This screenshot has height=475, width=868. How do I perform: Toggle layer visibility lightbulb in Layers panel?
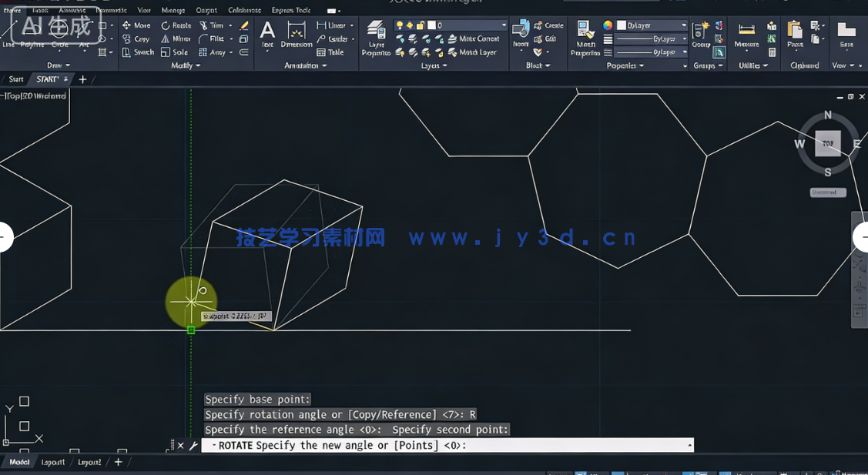pos(399,24)
